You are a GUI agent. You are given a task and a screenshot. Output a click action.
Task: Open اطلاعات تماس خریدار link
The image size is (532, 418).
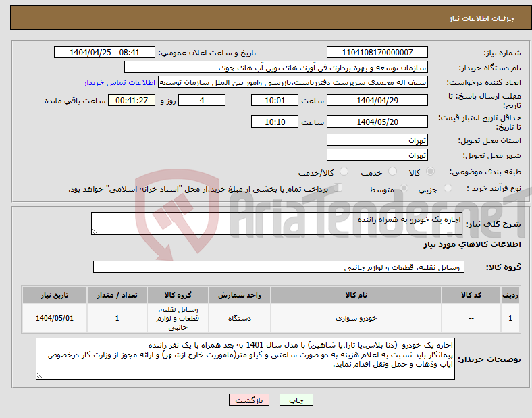pos(119,82)
